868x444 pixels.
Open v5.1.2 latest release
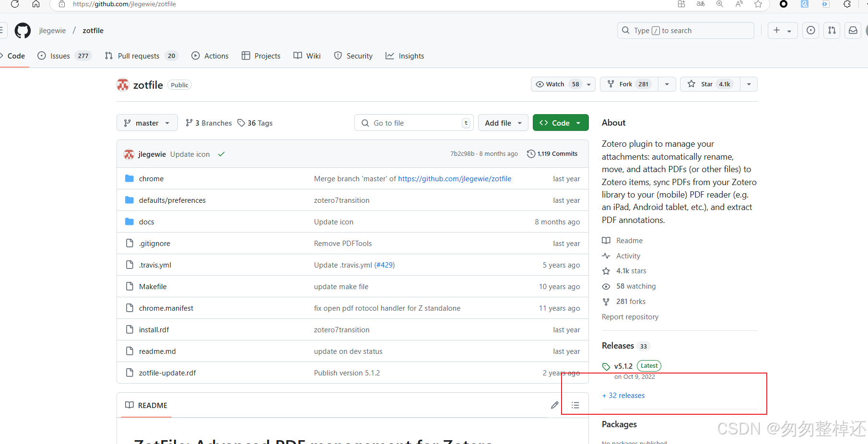623,366
